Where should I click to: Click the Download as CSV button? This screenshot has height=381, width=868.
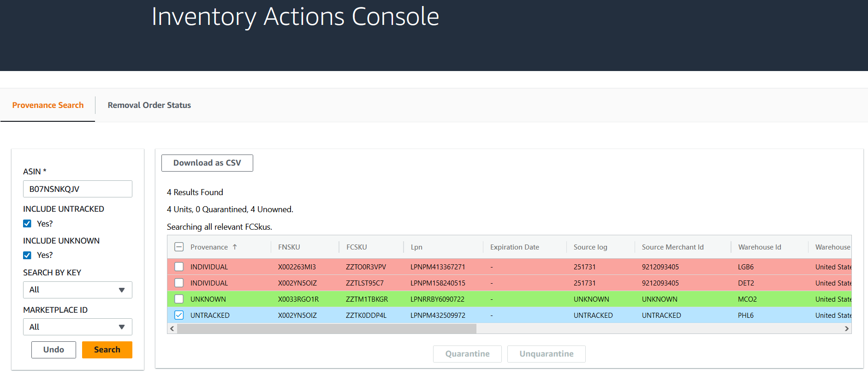pos(207,163)
